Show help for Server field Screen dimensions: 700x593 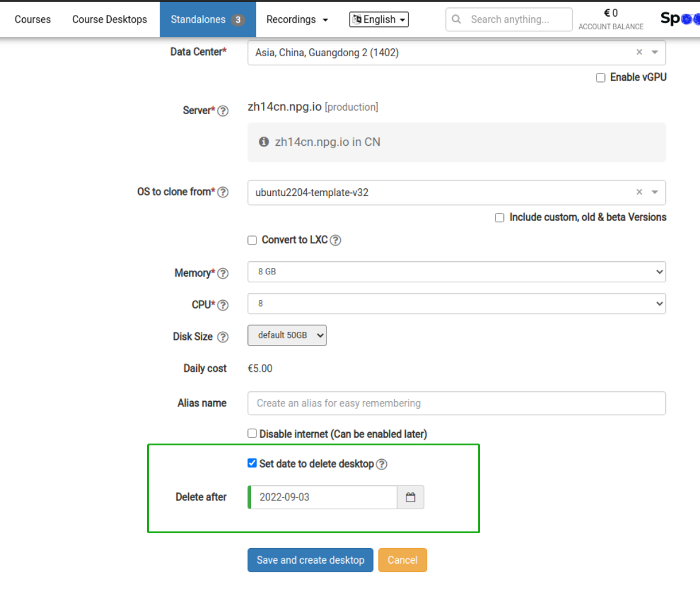tap(223, 111)
